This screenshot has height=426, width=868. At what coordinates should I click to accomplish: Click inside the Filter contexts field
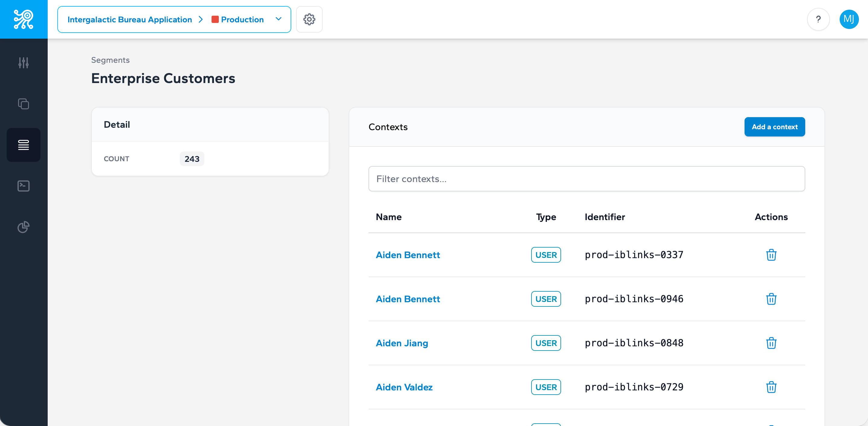[x=586, y=179]
